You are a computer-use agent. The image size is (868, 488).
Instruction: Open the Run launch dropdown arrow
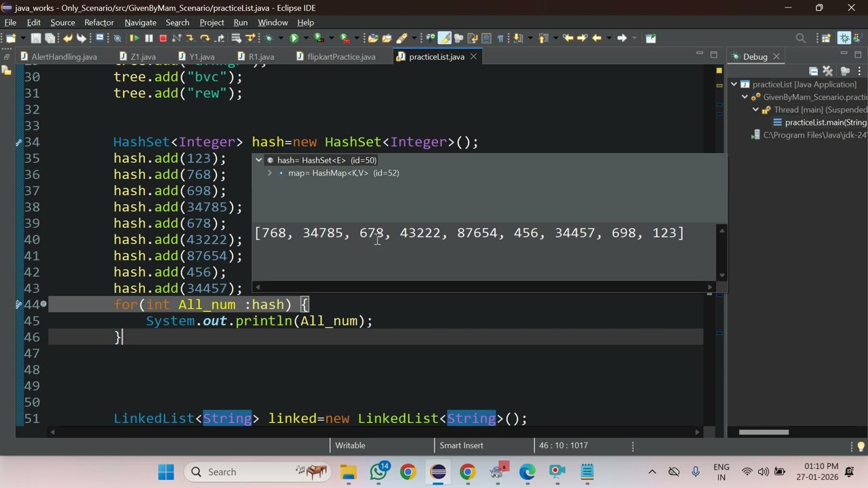tap(306, 38)
